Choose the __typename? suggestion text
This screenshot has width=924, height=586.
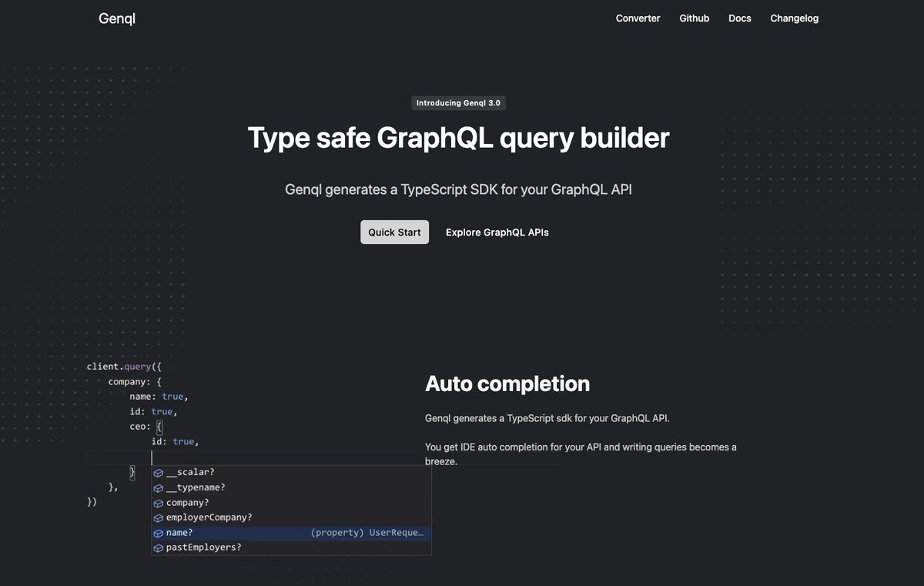coord(196,487)
